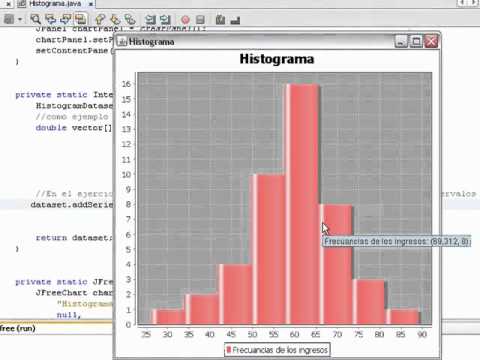
Task: Click code line HistogramDatase
Action: [74, 106]
